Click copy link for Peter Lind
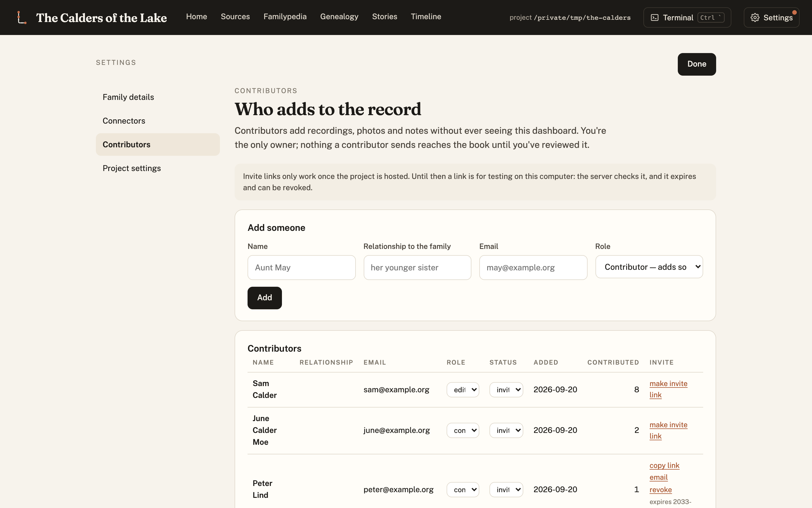This screenshot has height=508, width=812. click(x=664, y=465)
